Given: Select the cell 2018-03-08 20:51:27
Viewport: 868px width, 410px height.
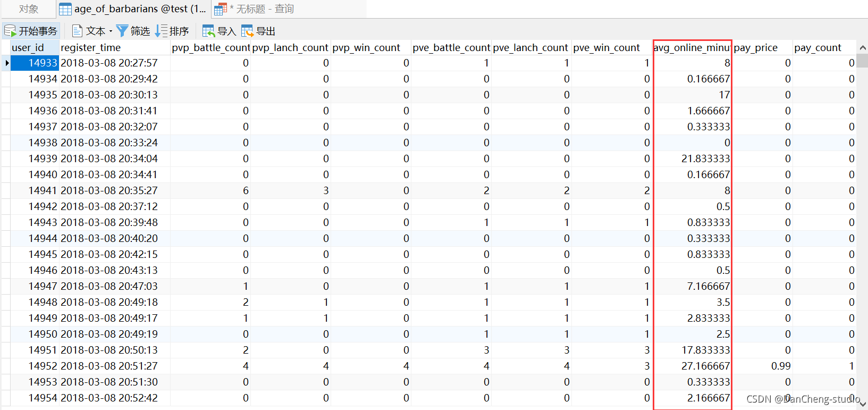Looking at the screenshot, I should 114,366.
